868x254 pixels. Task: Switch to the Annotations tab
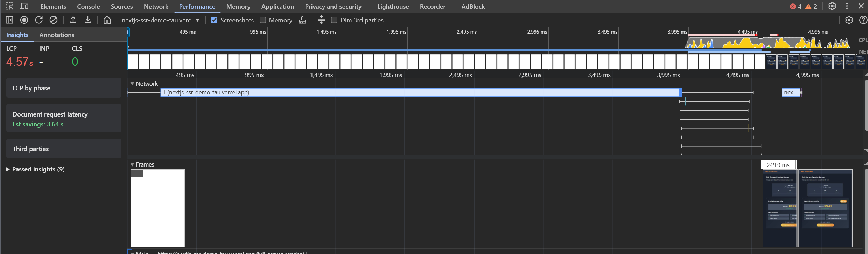pos(57,35)
